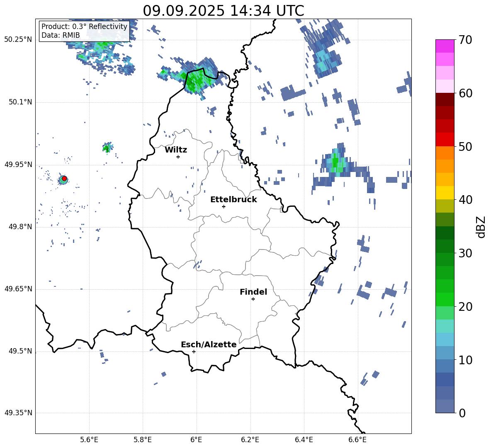
Task: Click the colorbar tick label 30
Action: coord(465,253)
